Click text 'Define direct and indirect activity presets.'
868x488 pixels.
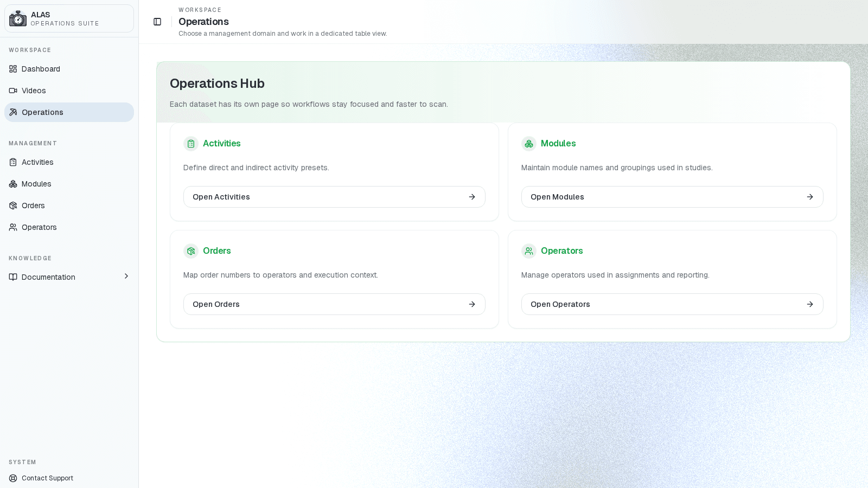pyautogui.click(x=256, y=168)
